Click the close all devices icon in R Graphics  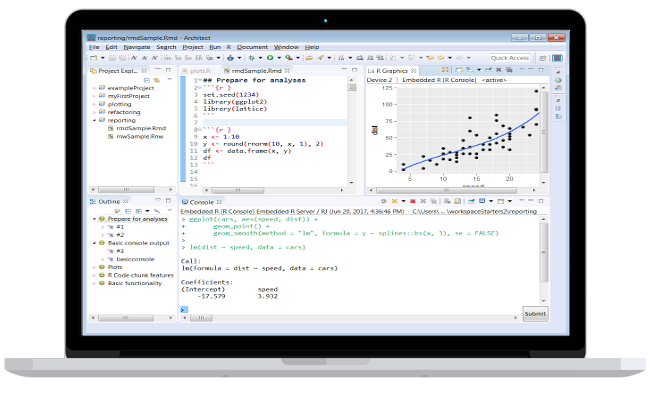point(509,70)
